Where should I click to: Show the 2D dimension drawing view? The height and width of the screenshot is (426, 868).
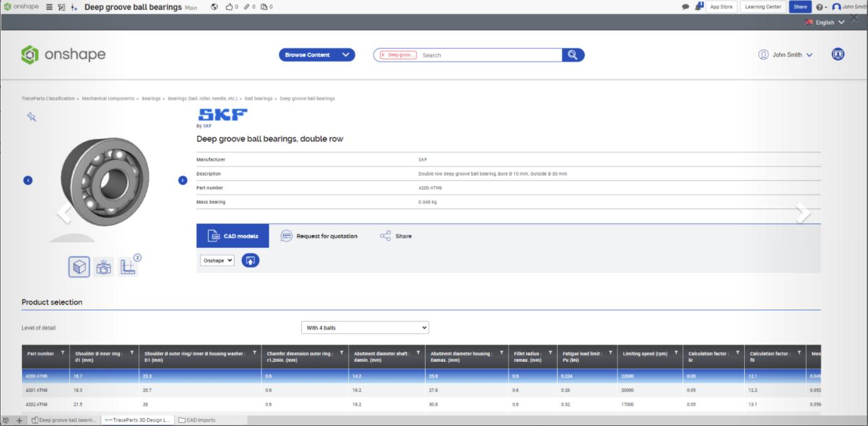coord(128,267)
